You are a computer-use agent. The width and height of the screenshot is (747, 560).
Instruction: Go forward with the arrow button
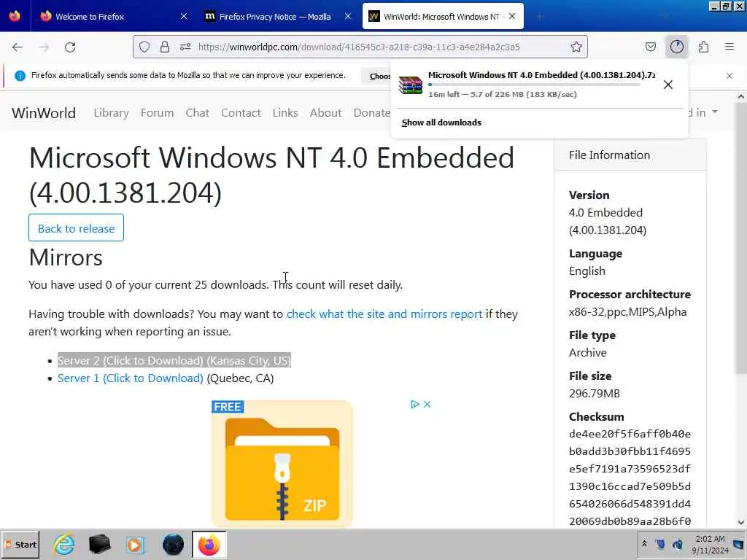(x=44, y=47)
